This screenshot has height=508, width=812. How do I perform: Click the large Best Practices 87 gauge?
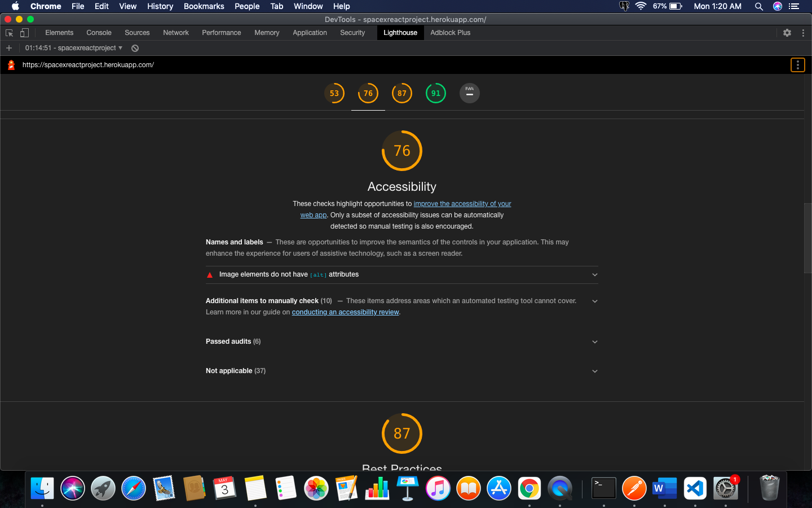pyautogui.click(x=402, y=433)
